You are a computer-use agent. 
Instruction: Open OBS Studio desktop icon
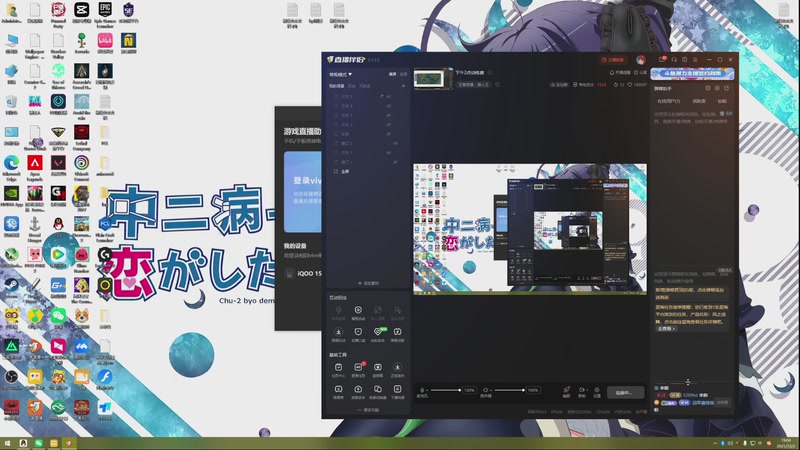pos(12,380)
